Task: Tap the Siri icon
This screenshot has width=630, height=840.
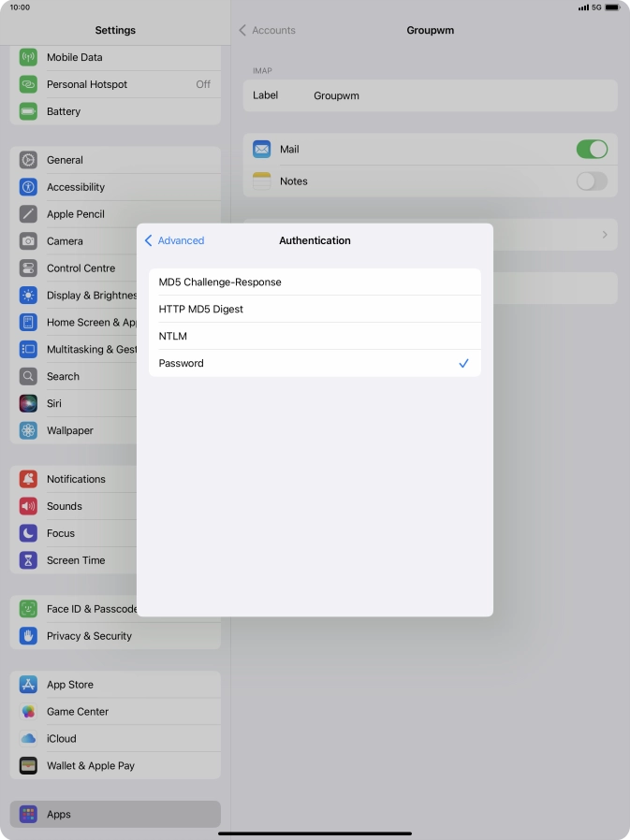Action: [x=28, y=403]
